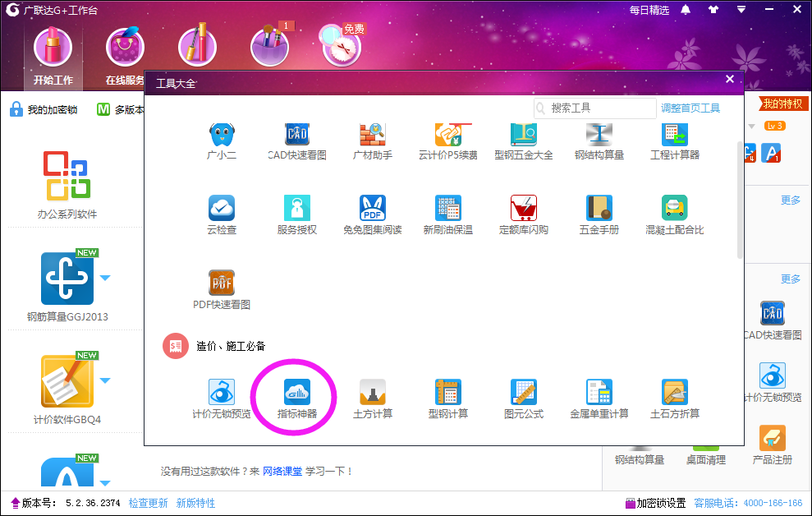This screenshot has width=812, height=516.
Task: Click 我的特权 banner
Action: (x=782, y=104)
